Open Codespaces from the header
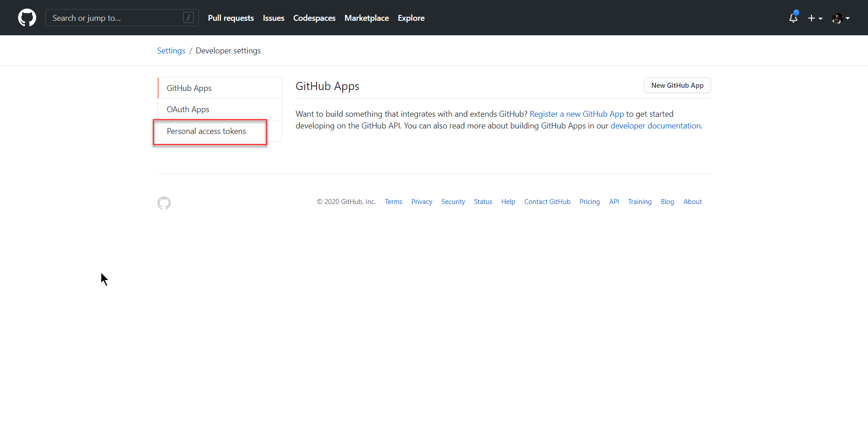Viewport: 868px width, 442px height. click(x=314, y=18)
